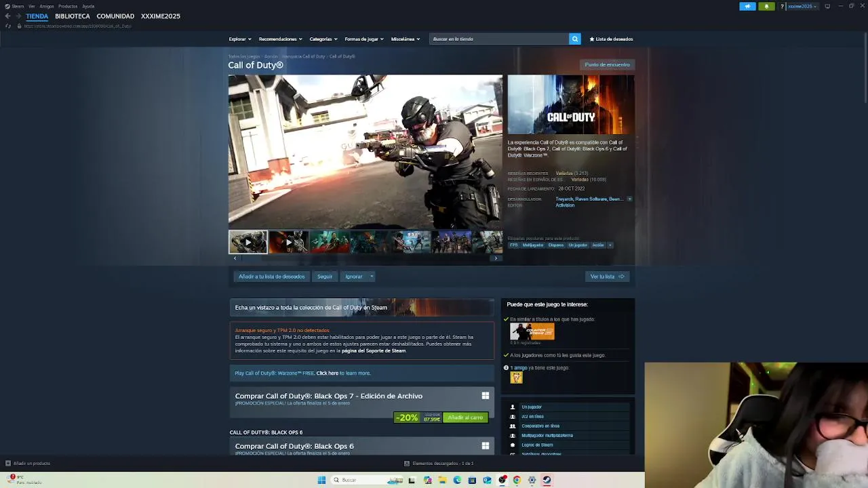868x488 pixels.
Task: Click the Seguir button
Action: click(325, 277)
